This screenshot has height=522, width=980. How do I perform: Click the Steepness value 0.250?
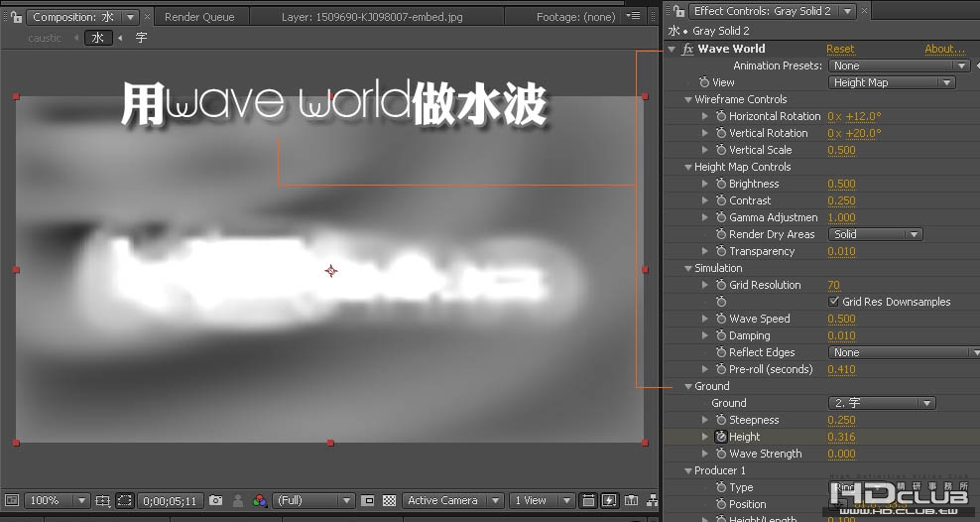(841, 420)
